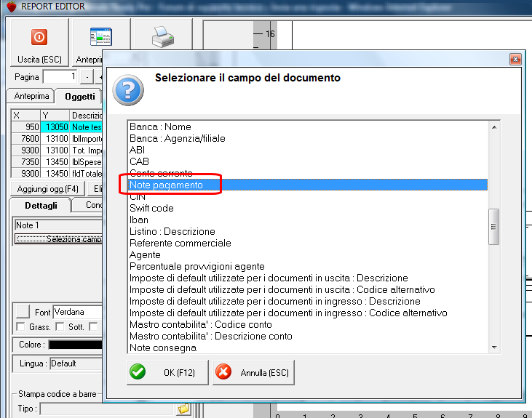Select 'Banca : Agenzia/filiale' entry

point(308,138)
